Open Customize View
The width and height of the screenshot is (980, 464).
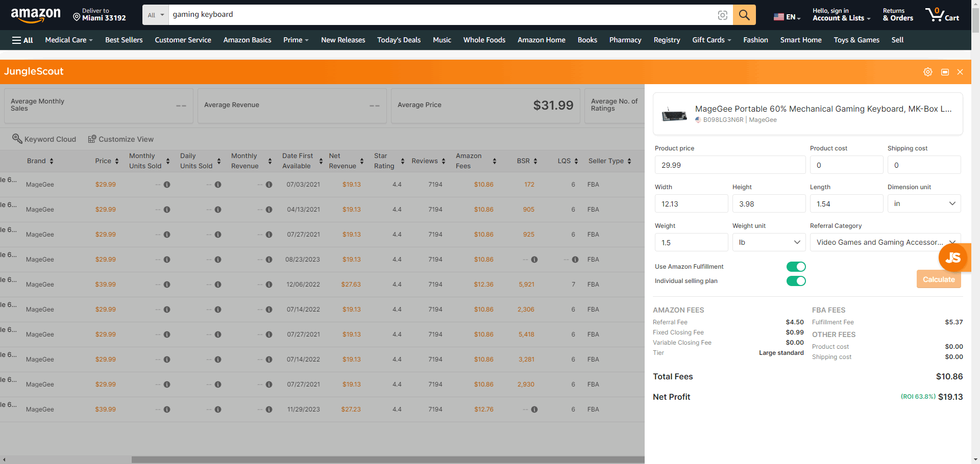[x=120, y=139]
